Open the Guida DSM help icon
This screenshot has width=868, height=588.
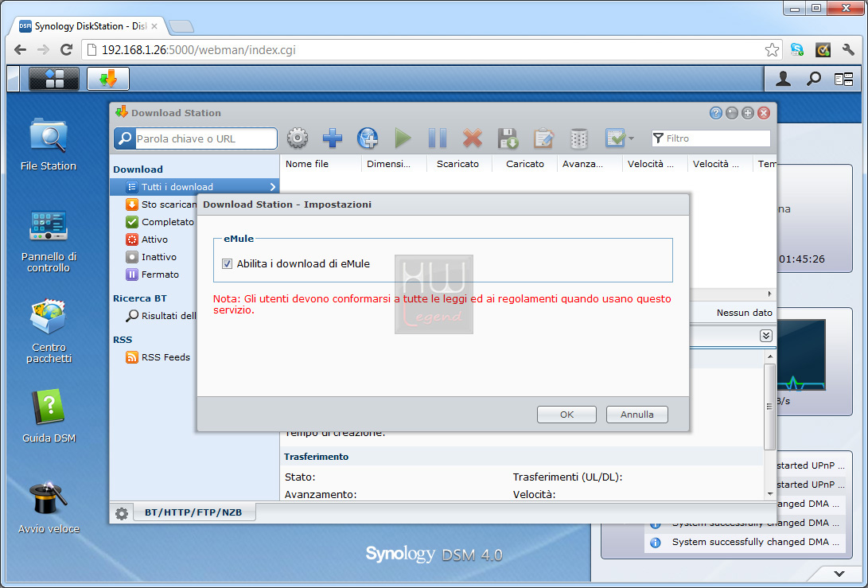point(49,416)
